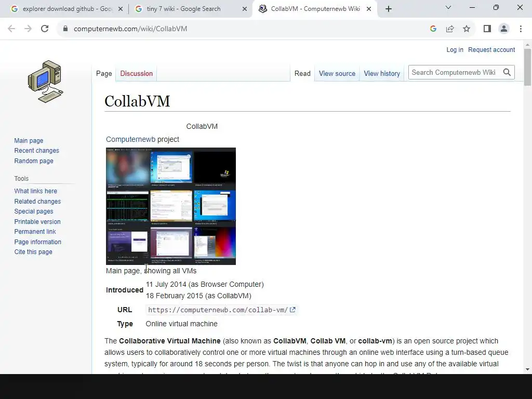Close the 'tiny 7 wiki' tab
The image size is (532, 399).
coord(245,9)
